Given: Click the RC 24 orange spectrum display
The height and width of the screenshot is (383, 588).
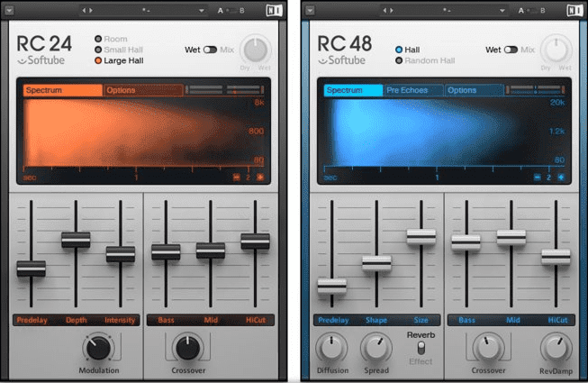Looking at the screenshot, I should 144,133.
